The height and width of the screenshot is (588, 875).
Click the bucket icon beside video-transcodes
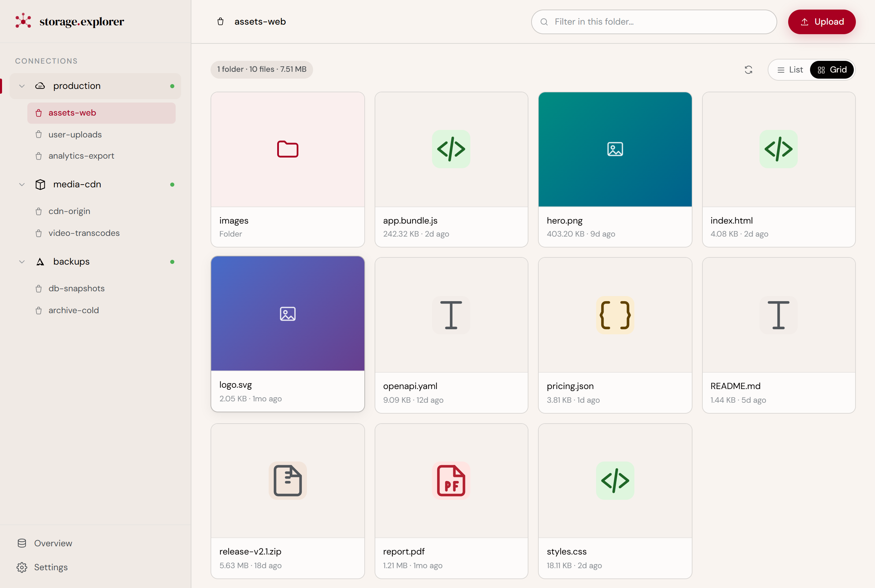[x=39, y=233]
